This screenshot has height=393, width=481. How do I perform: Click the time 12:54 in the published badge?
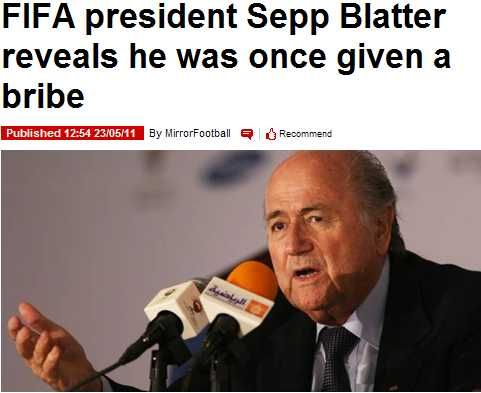point(77,133)
